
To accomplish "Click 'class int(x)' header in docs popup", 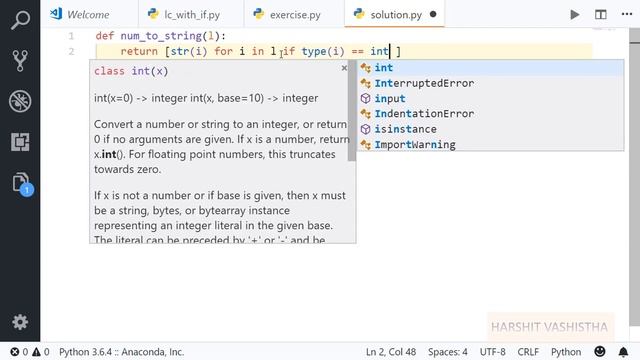I will click(x=131, y=71).
